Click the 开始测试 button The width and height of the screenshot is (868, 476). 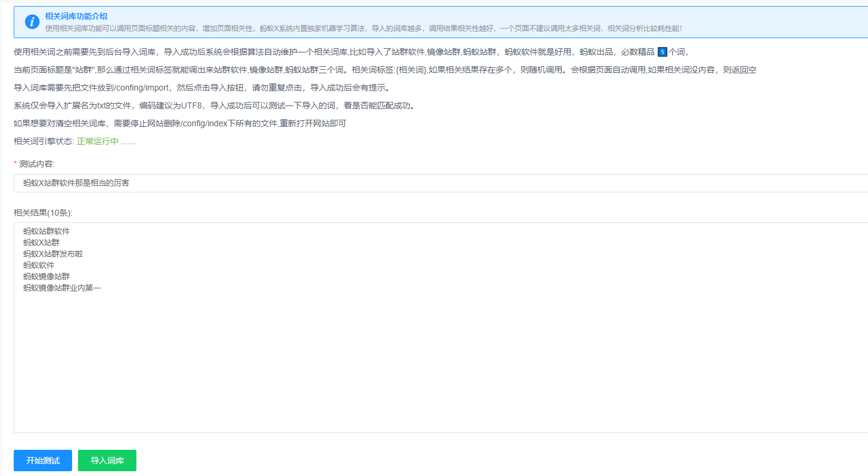[43, 461]
